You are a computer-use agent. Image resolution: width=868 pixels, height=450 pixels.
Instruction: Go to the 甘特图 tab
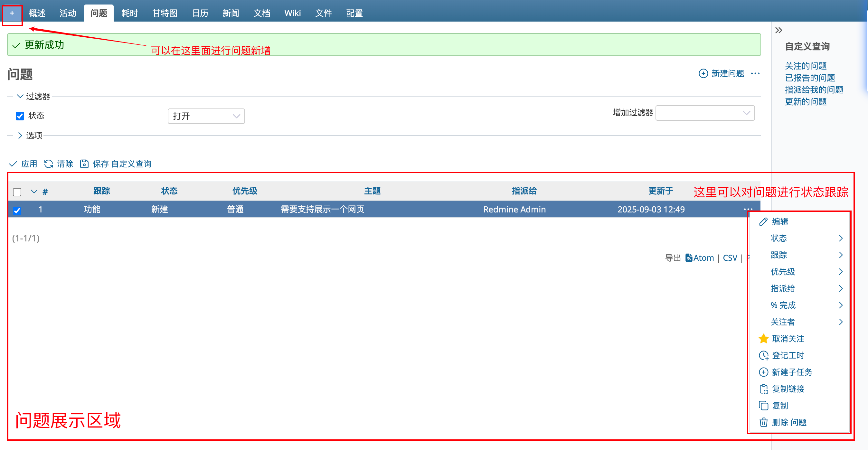165,14
